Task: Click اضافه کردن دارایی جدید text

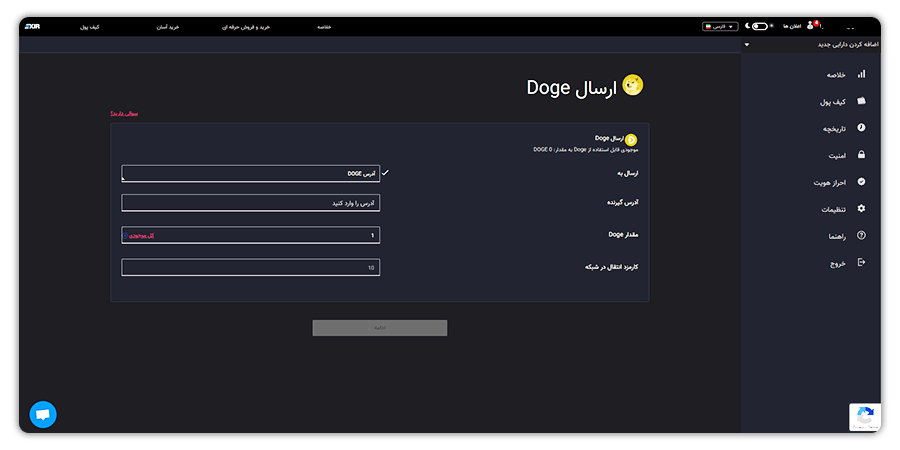Action: point(847,44)
